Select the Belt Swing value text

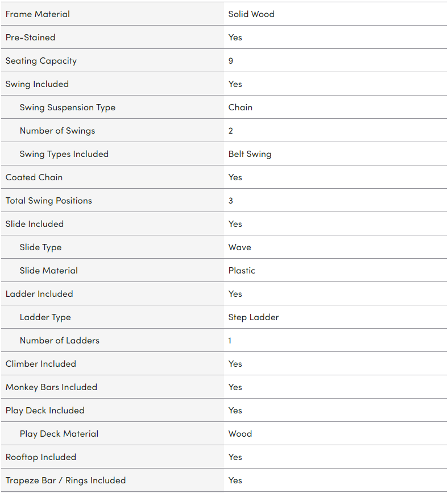point(250,154)
